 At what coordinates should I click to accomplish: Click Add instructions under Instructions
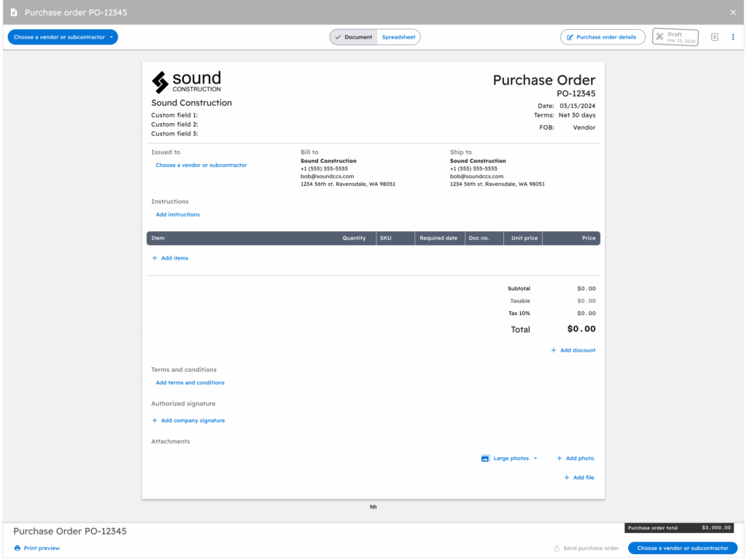[x=177, y=214]
